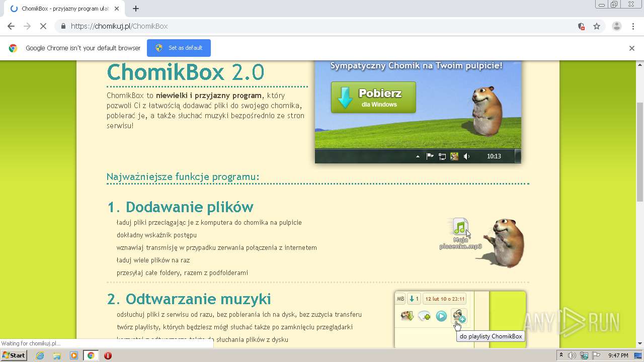This screenshot has width=644, height=362.
Task: Click the forward navigation arrow
Action: [27, 26]
